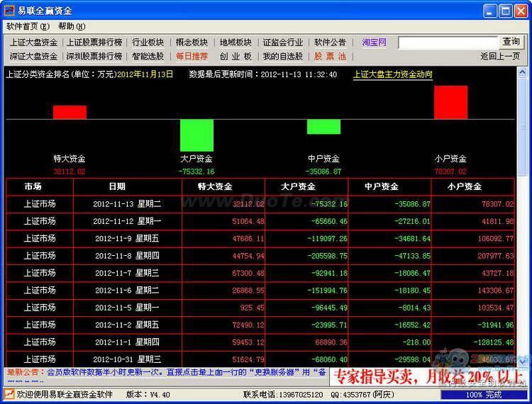Open 深圳股票排行榜 page

tap(94, 56)
